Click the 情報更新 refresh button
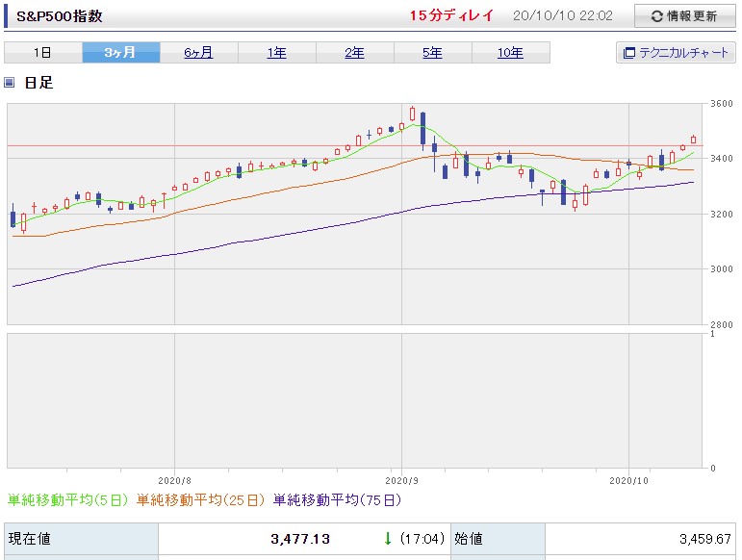This screenshot has height=560, width=742. pyautogui.click(x=685, y=16)
